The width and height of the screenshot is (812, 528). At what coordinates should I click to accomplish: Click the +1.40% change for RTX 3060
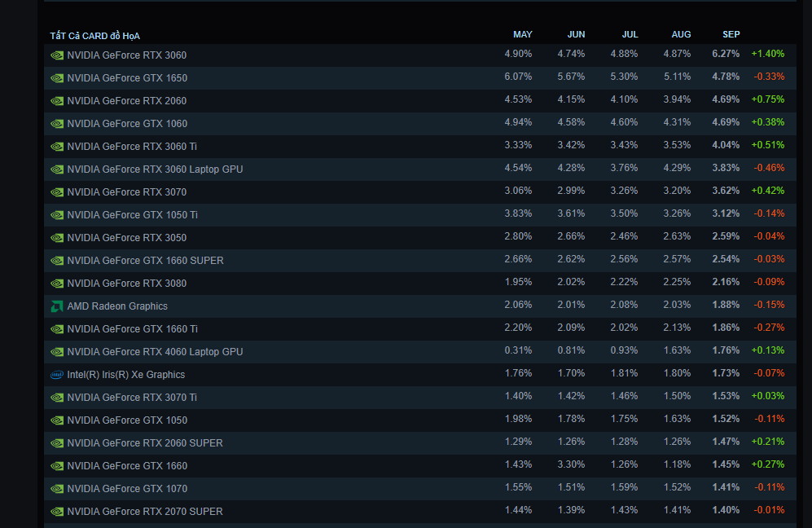[767, 54]
